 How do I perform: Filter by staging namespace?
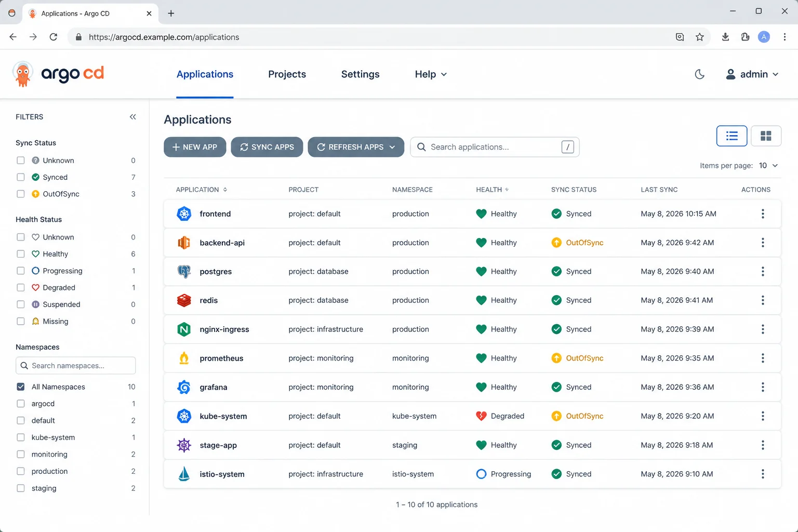21,488
